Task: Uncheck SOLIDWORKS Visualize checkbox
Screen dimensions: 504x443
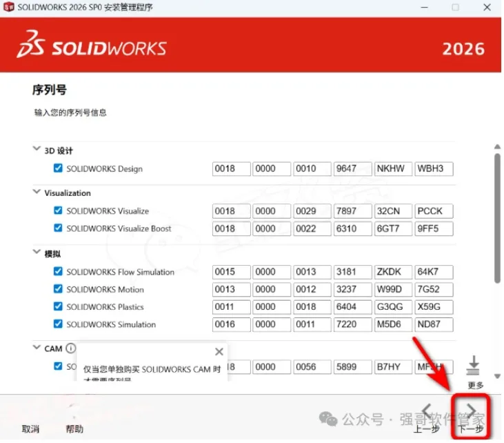Action: pyautogui.click(x=58, y=210)
